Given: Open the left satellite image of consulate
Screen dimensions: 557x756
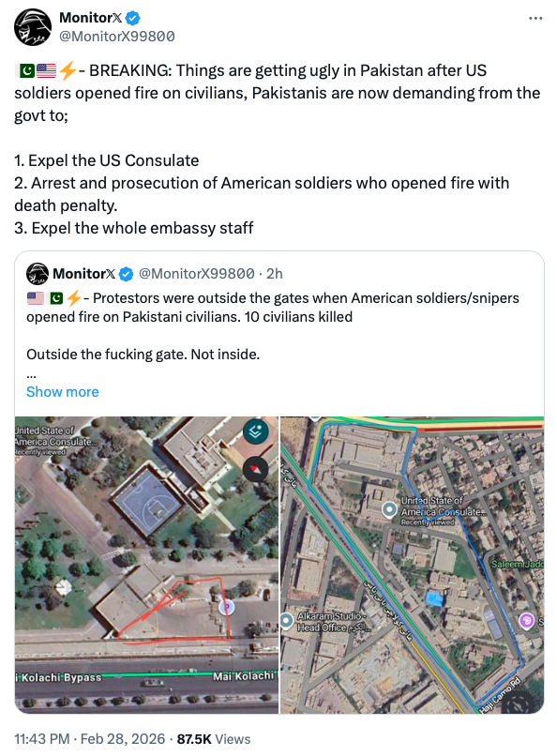Looking at the screenshot, I should coord(146,565).
